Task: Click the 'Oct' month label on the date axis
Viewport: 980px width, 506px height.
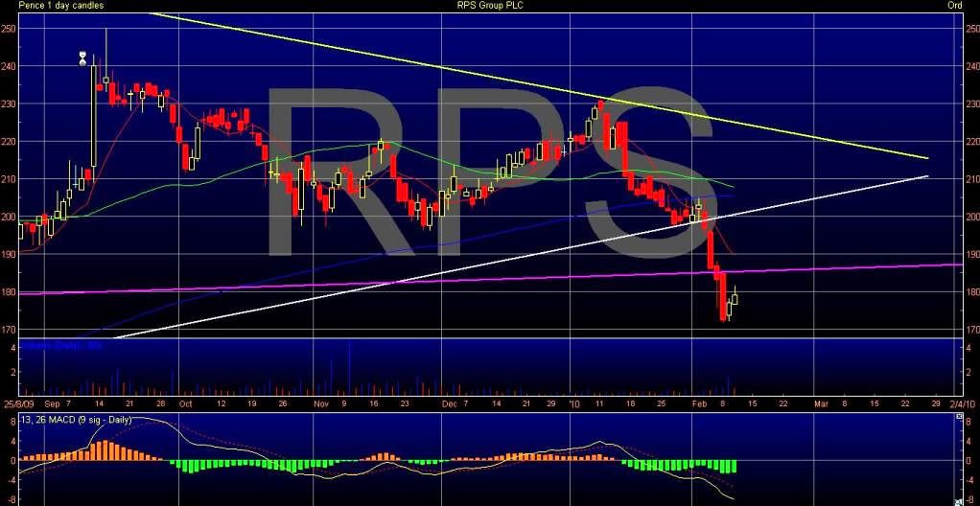Action: (x=186, y=404)
